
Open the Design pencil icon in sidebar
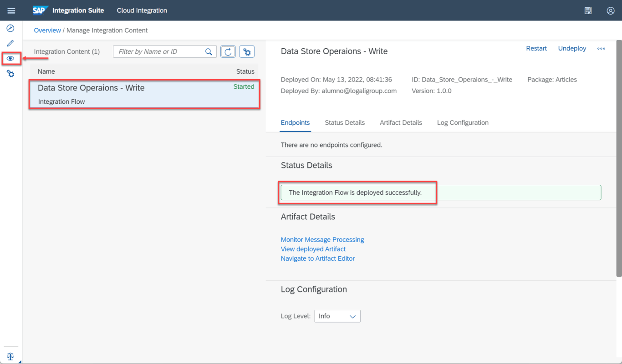coord(10,43)
